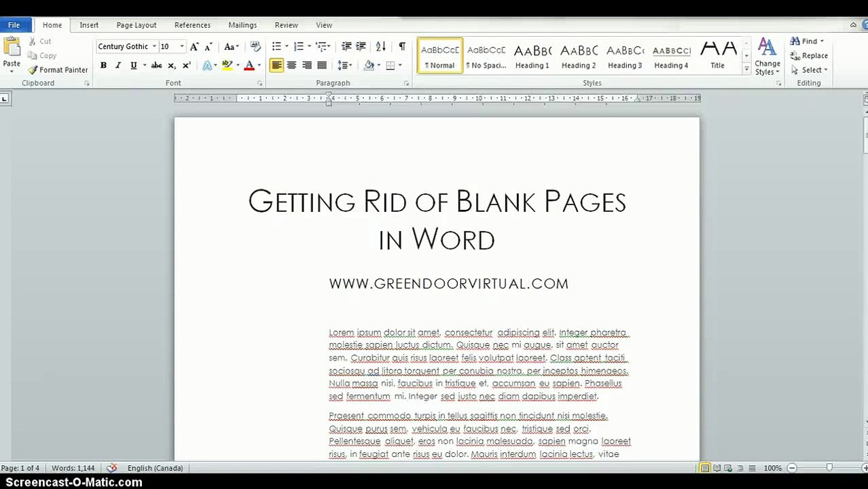Screen dimensions: 868x489
Task: Open the Replace tool
Action: (x=809, y=56)
